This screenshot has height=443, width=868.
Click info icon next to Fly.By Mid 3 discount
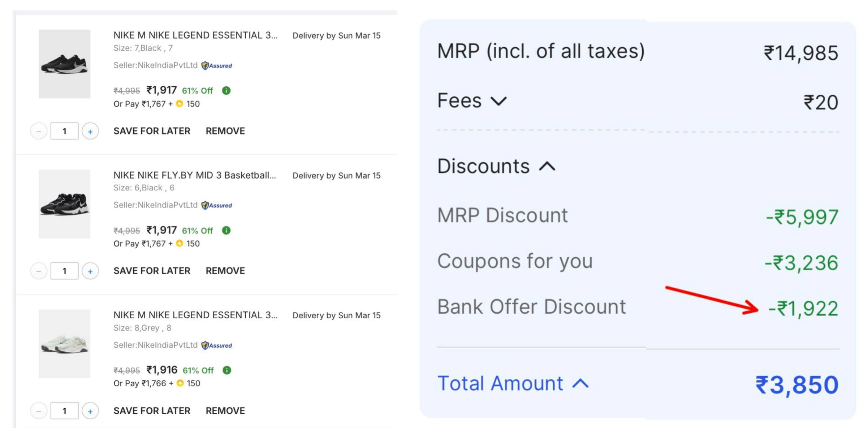(226, 230)
